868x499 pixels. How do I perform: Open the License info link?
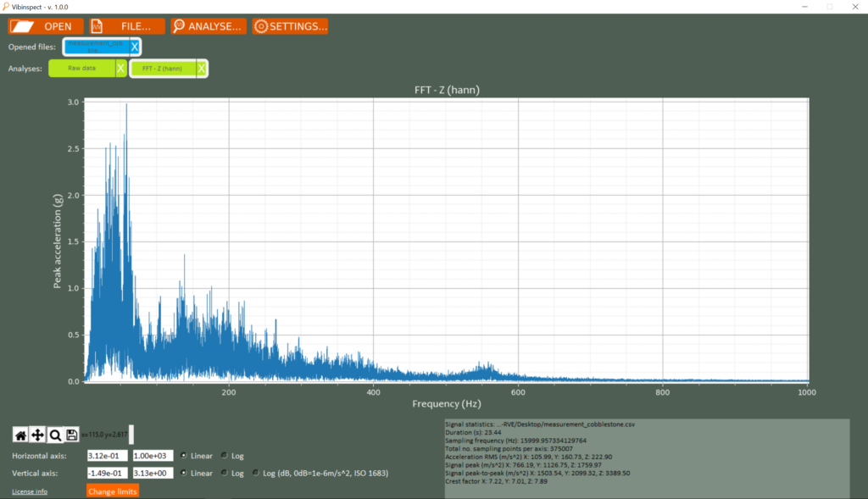click(x=30, y=491)
